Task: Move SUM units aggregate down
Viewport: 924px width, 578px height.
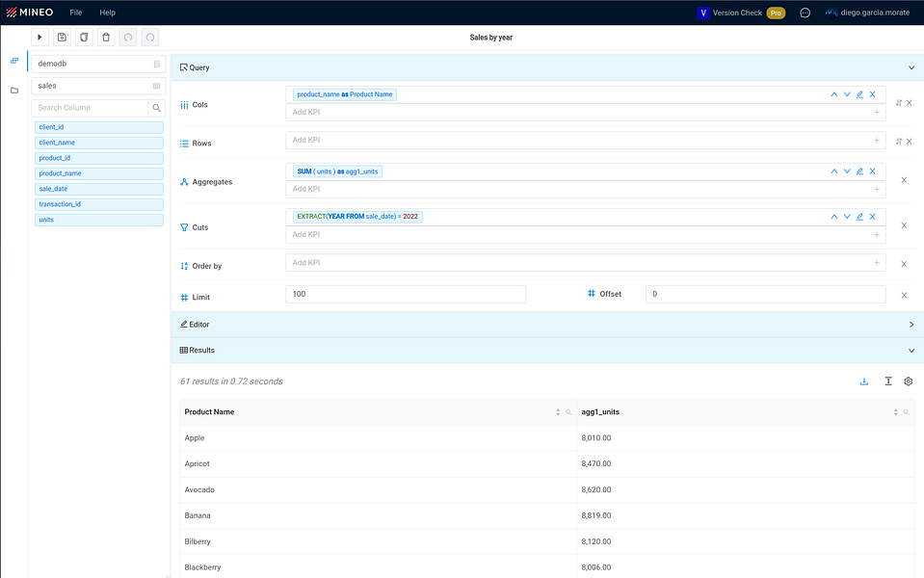Action: pos(847,171)
